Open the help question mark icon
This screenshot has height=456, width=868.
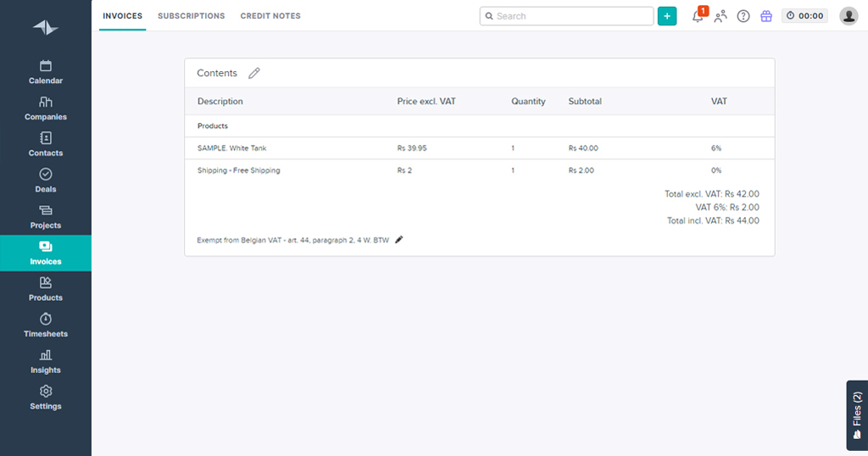743,16
